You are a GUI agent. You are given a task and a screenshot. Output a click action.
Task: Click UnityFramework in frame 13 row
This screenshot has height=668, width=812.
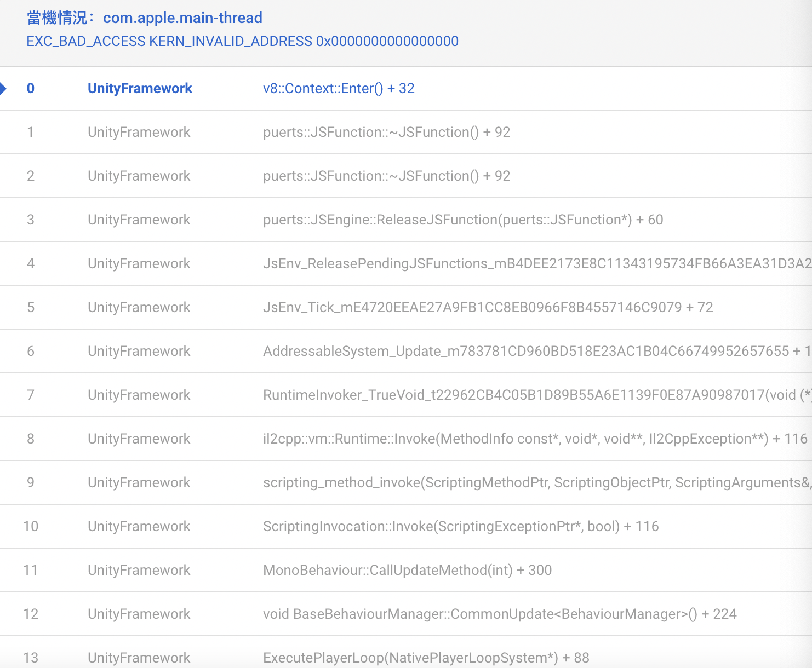pyautogui.click(x=139, y=658)
